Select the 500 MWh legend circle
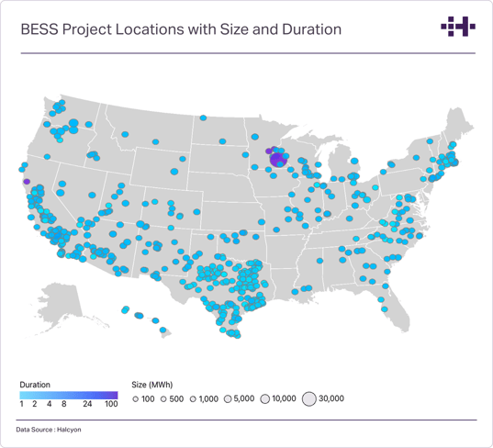This screenshot has width=493, height=448. point(163,399)
